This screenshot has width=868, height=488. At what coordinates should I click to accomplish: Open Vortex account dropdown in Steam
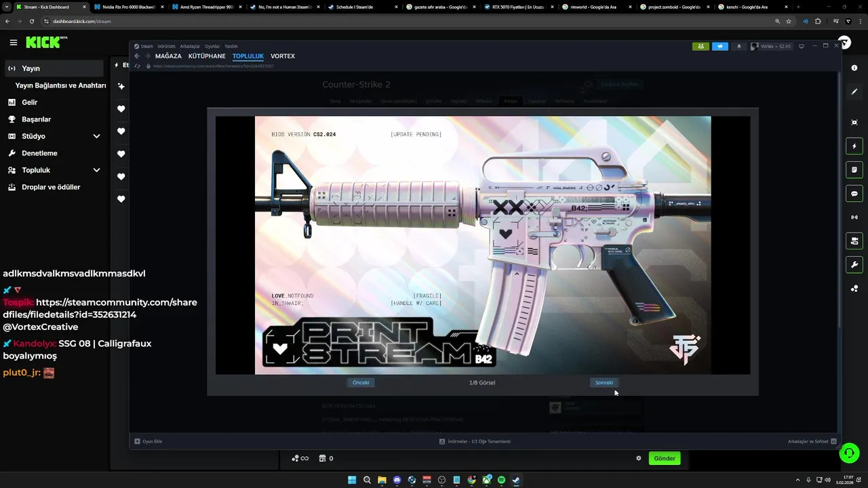point(771,46)
